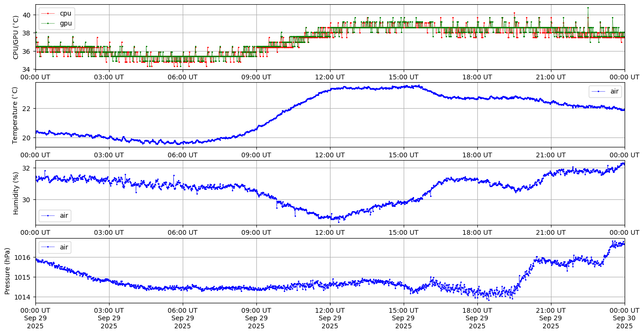Click the 1016 tick on Pressure axis
644x334 pixels.
pyautogui.click(x=23, y=257)
